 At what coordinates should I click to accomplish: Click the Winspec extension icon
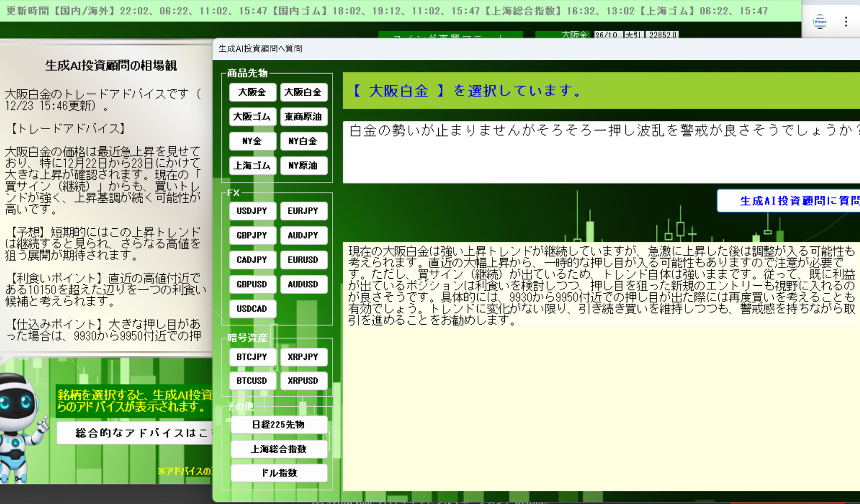tap(820, 22)
